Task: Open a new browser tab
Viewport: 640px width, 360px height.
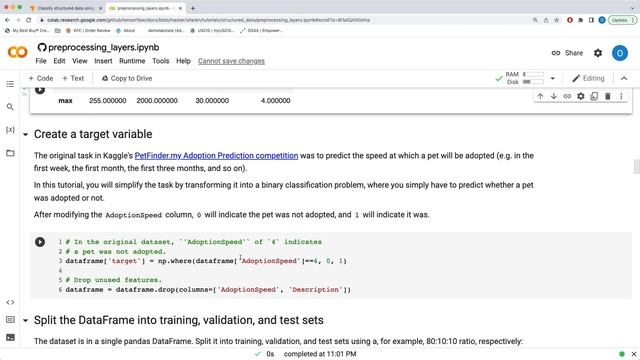Action: pyautogui.click(x=193, y=8)
